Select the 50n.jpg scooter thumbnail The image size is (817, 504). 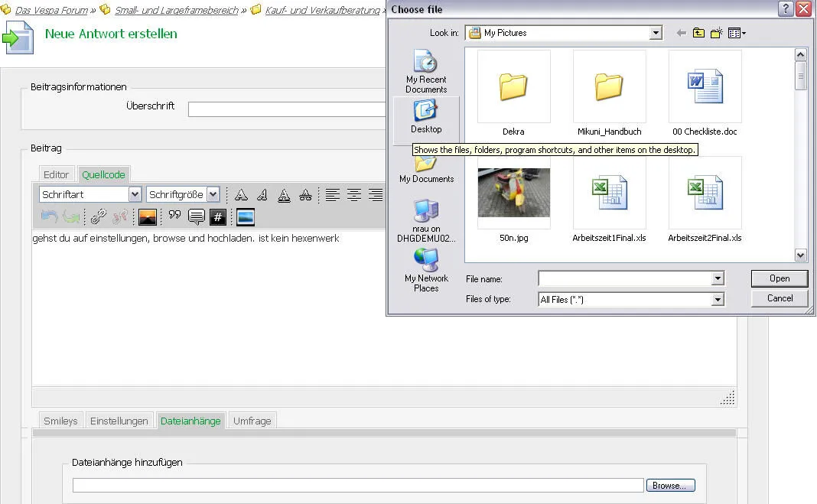[513, 193]
